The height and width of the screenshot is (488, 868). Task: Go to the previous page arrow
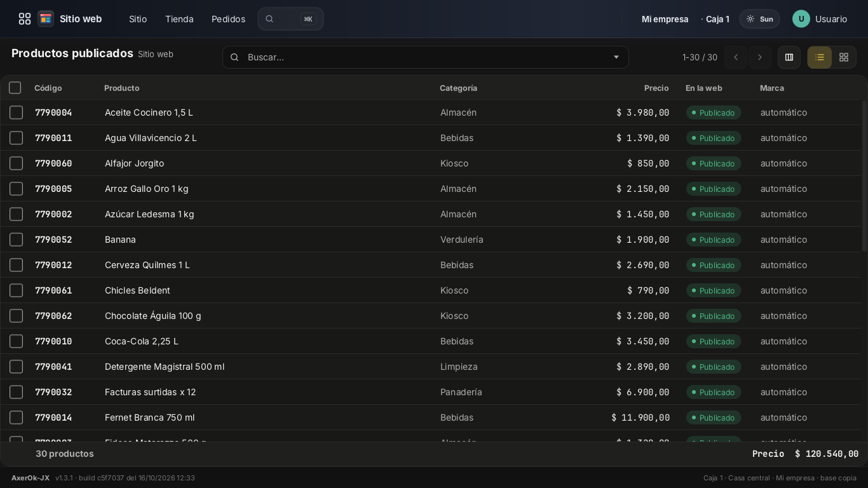(736, 57)
